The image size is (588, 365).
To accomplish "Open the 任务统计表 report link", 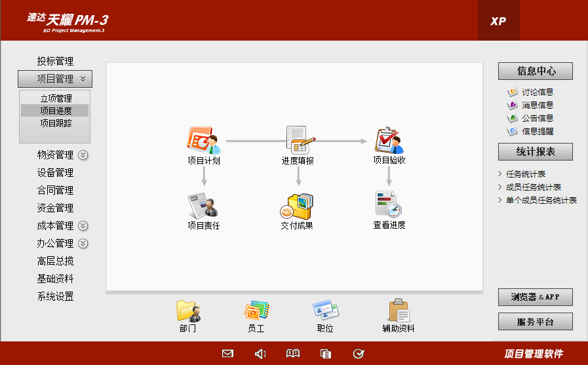I will (x=526, y=174).
